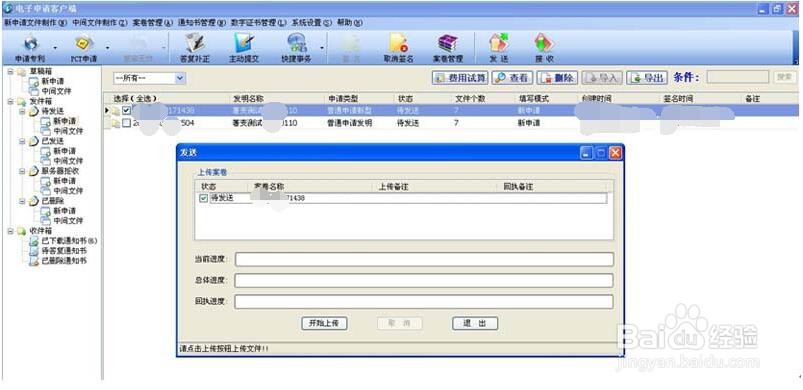Click the 发明名称 column header
Screen dimensions: 803x390
click(x=249, y=99)
